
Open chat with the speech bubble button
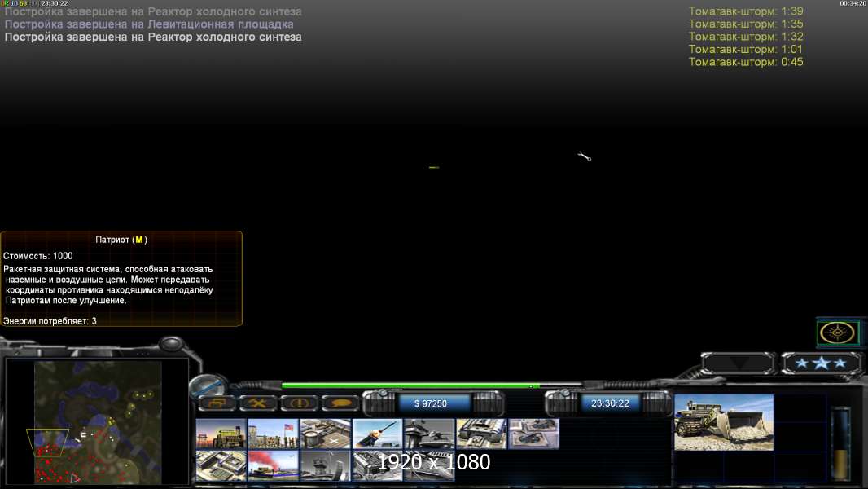coord(340,403)
